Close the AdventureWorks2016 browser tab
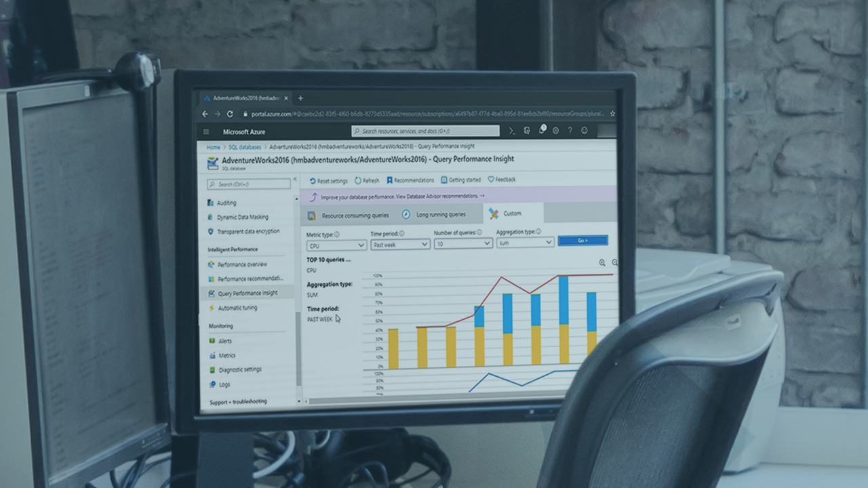 (286, 98)
